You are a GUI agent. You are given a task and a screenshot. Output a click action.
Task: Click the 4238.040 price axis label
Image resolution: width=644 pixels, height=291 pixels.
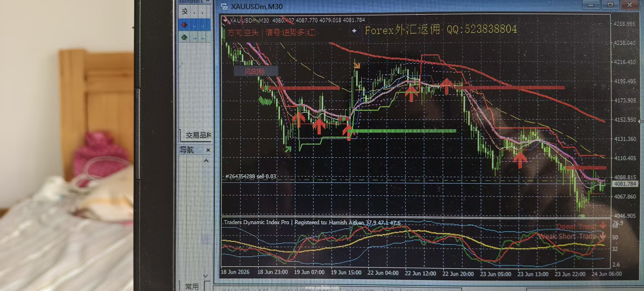(x=625, y=43)
